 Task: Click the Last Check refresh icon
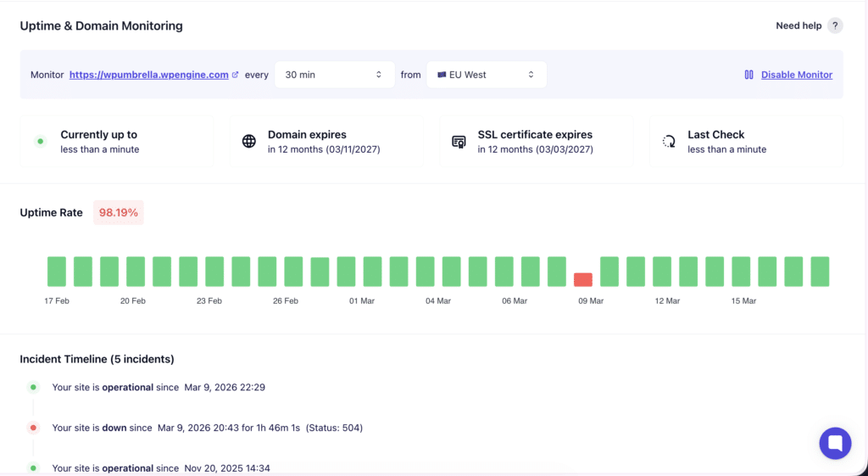tap(669, 142)
